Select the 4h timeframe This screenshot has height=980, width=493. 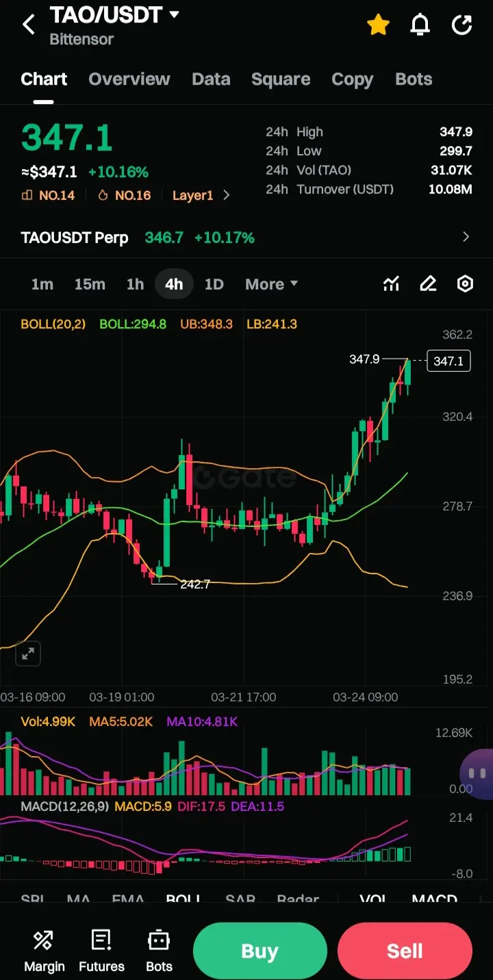pyautogui.click(x=175, y=285)
